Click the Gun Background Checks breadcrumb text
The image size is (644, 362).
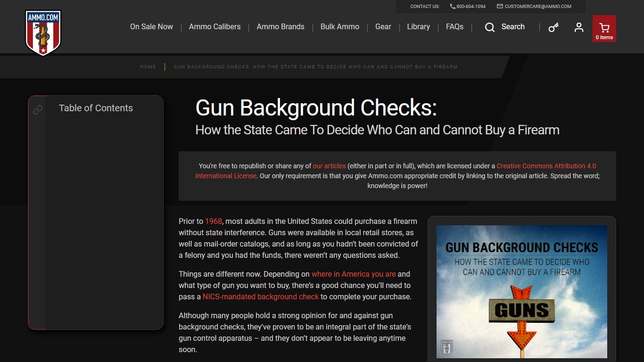(315, 67)
